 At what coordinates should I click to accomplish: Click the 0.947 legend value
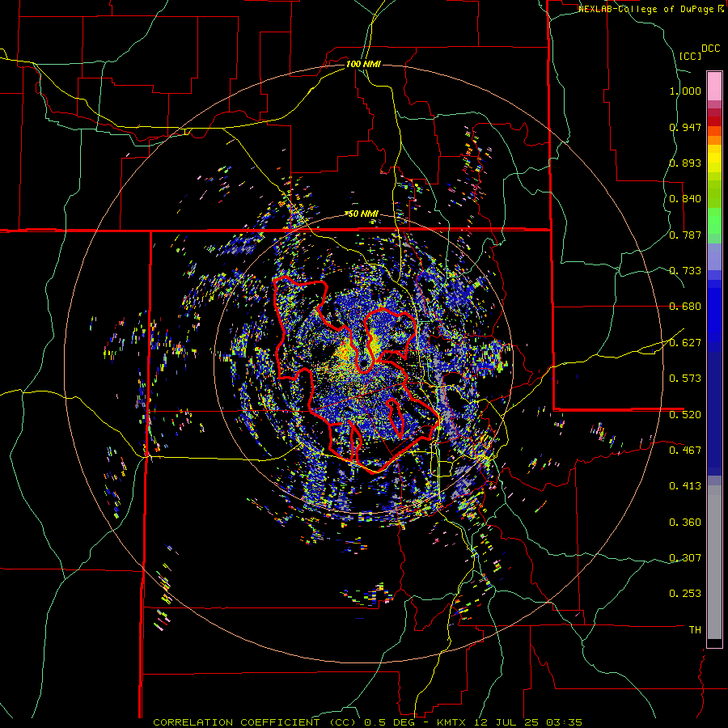click(x=685, y=127)
